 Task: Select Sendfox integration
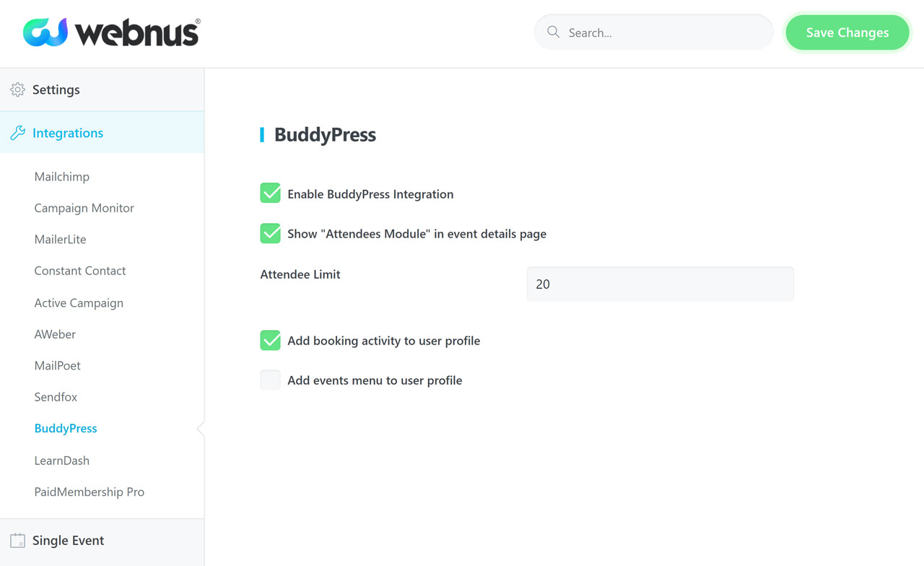(x=56, y=397)
